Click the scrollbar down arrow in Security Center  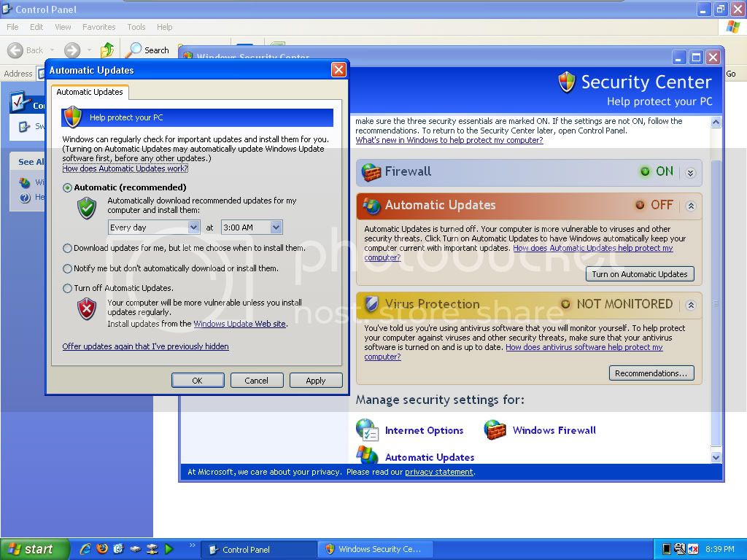click(x=716, y=456)
